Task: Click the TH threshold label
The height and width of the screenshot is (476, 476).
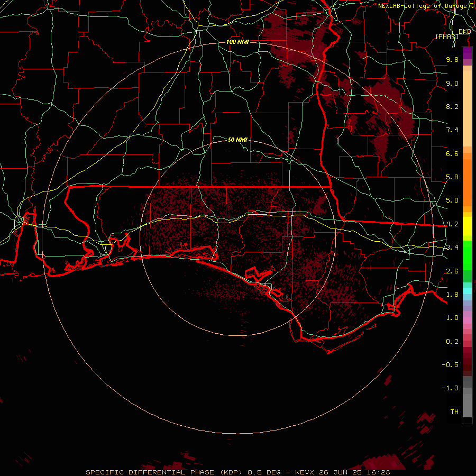Action: [454, 412]
